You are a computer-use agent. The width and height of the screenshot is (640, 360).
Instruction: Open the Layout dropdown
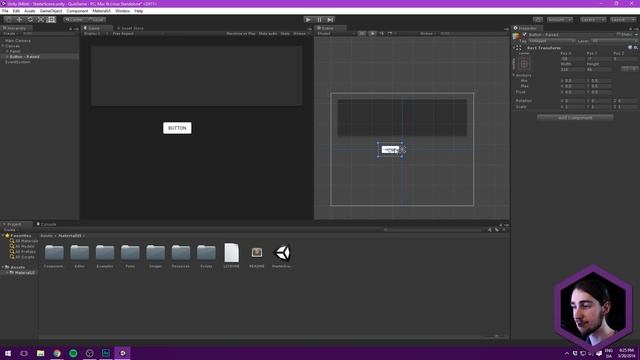623,20
